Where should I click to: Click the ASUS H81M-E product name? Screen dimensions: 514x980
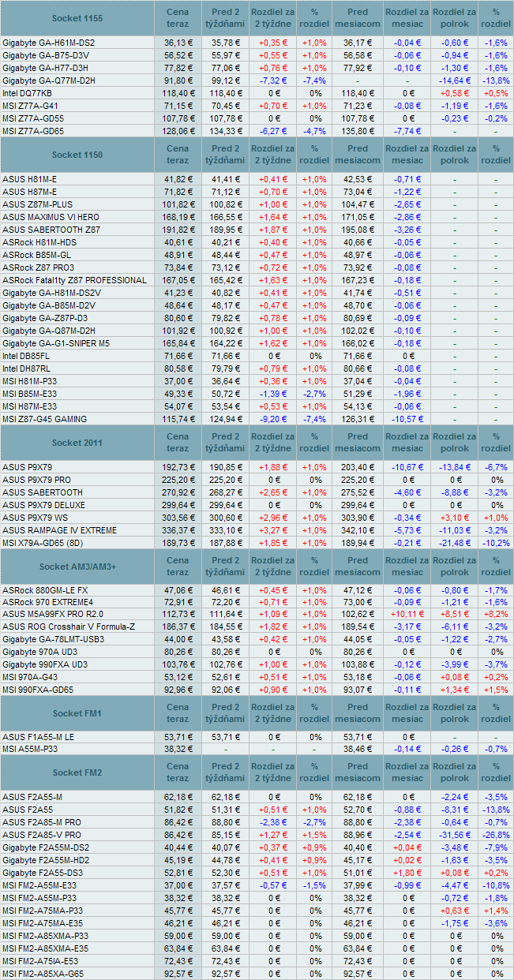coord(30,179)
